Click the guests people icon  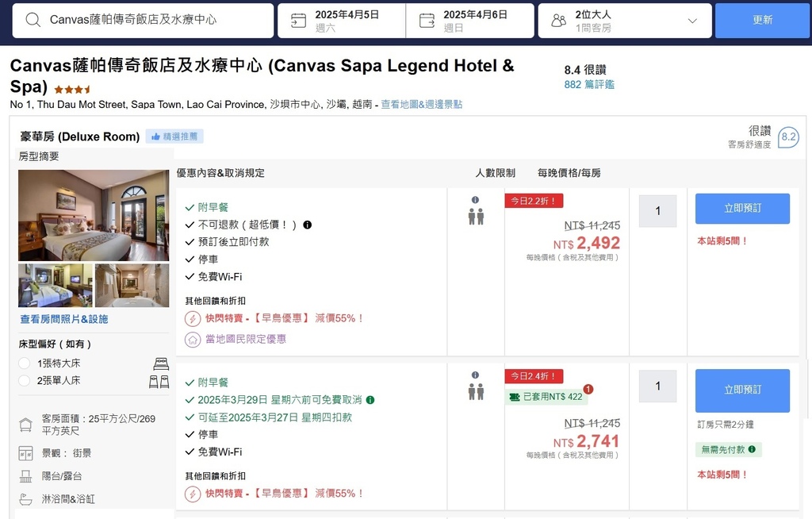click(559, 21)
